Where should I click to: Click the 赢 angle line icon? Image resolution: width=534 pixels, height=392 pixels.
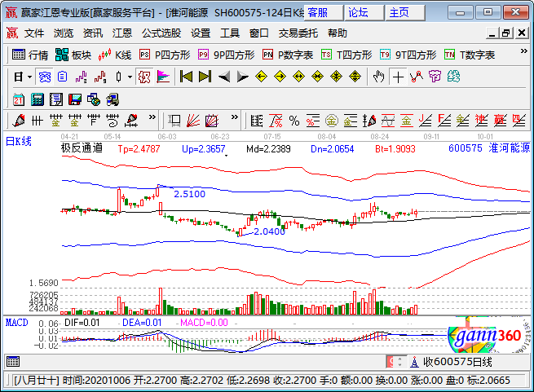coord(501,121)
